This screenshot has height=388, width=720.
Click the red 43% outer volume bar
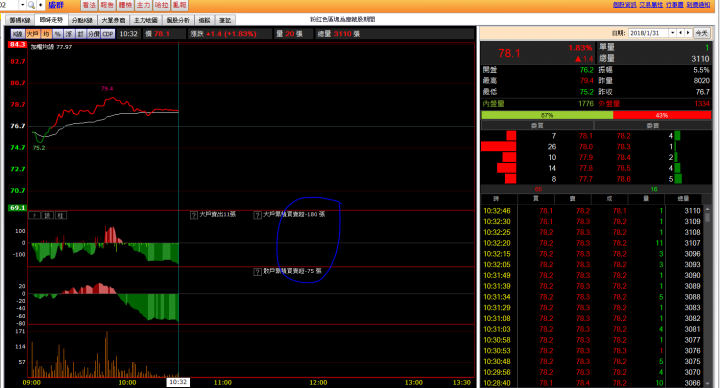coord(662,115)
